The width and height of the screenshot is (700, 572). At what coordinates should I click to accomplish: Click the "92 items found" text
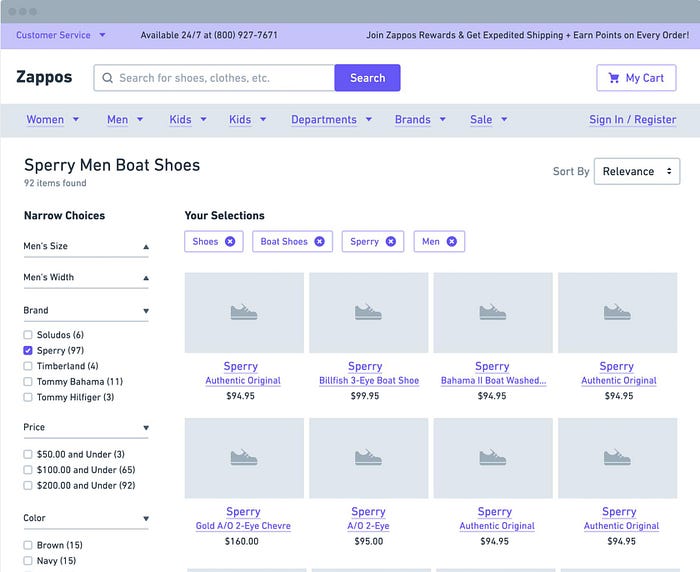pyautogui.click(x=55, y=183)
